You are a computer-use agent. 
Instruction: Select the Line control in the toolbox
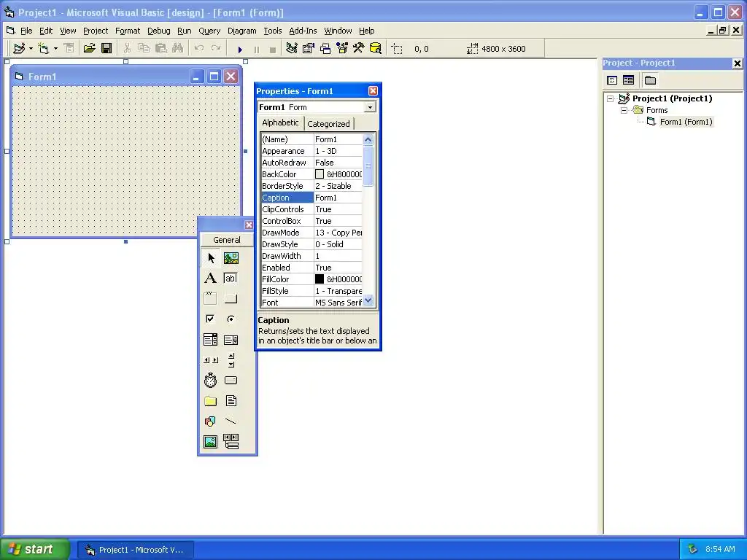tap(231, 421)
